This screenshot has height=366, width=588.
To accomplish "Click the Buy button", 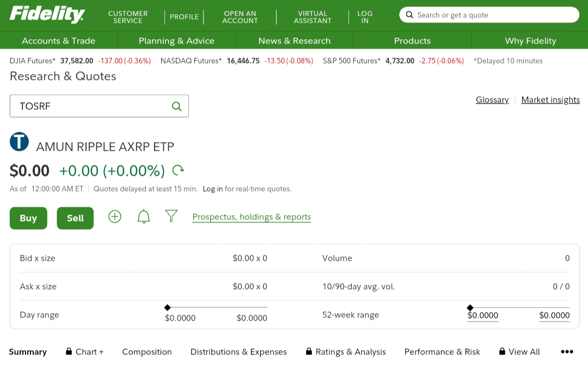I will point(28,218).
